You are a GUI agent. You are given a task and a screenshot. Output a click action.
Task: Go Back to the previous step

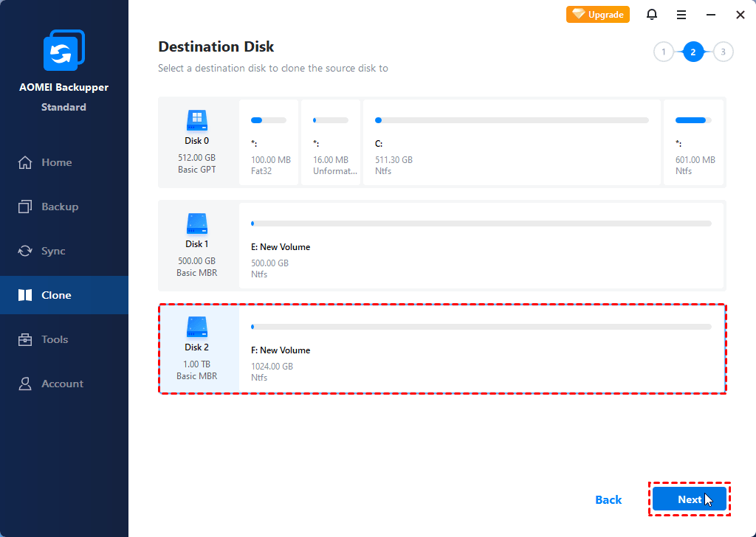tap(608, 500)
